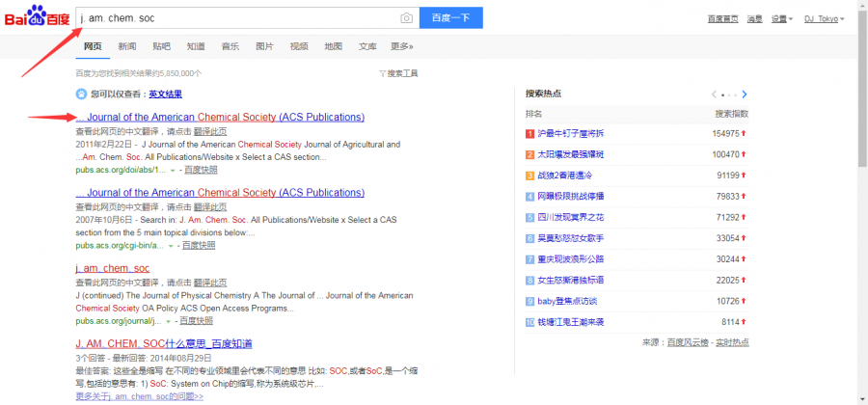Go to previous hot searches page arrow
The width and height of the screenshot is (868, 405).
click(714, 94)
